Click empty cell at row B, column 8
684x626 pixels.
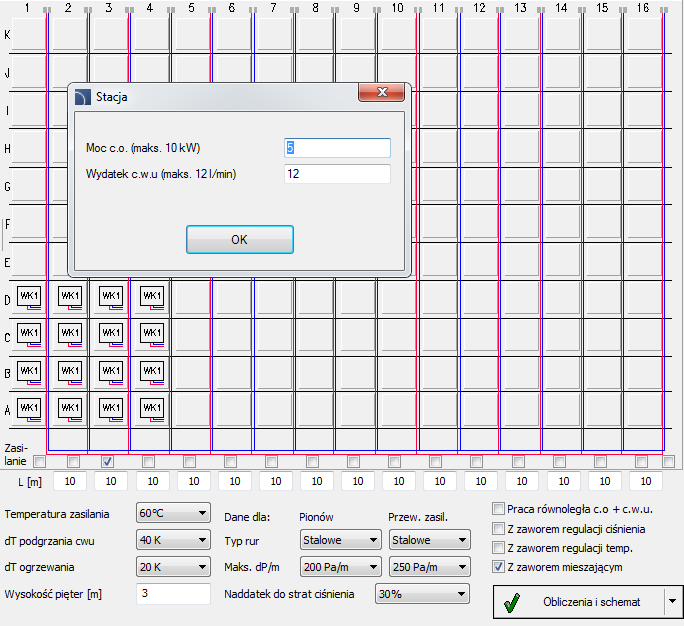[x=315, y=373]
